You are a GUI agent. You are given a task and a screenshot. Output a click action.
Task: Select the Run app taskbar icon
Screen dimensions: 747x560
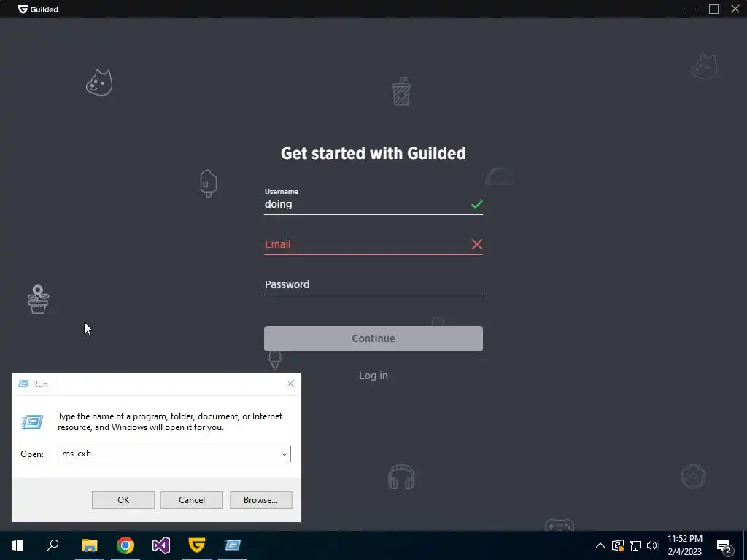[233, 545]
